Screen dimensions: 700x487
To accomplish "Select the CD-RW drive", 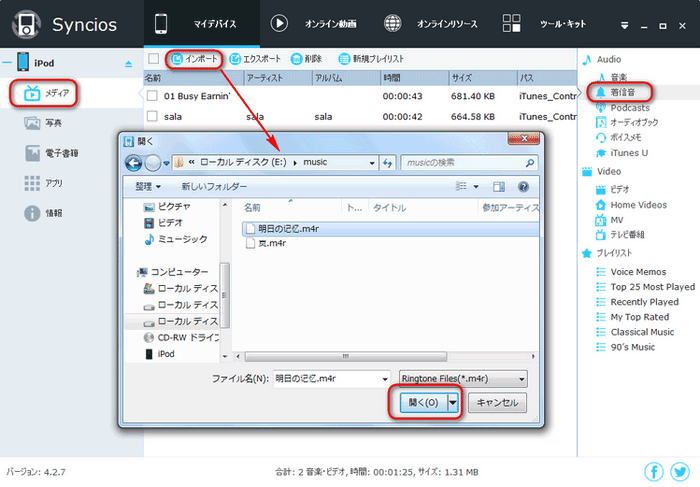I will (182, 337).
